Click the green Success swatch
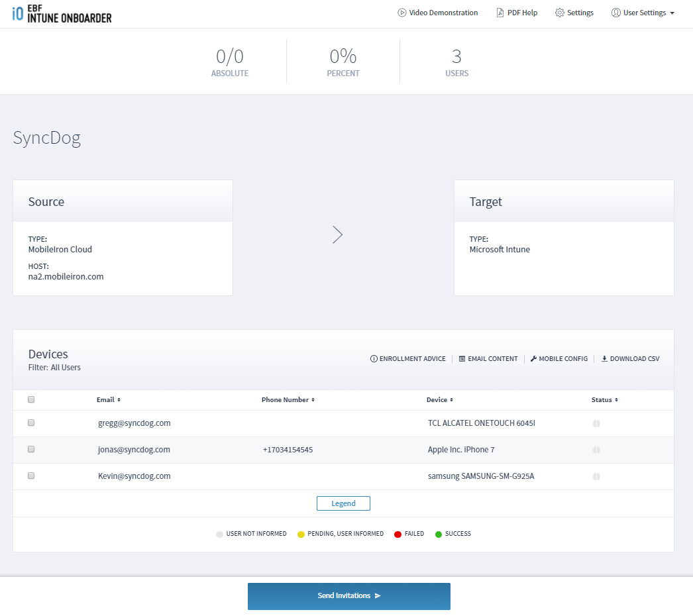 click(439, 535)
